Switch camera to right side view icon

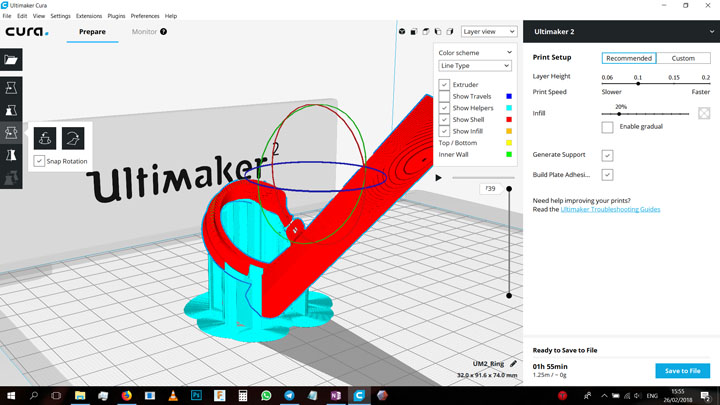(450, 32)
